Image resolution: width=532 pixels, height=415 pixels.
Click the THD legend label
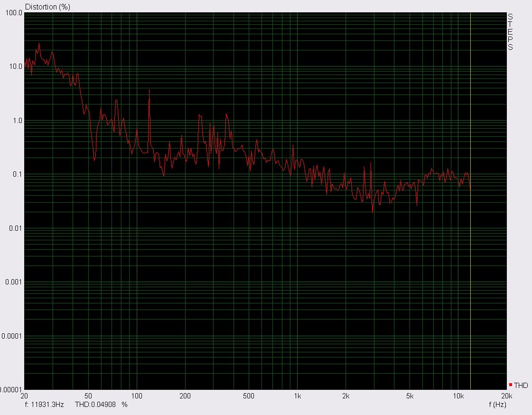click(x=521, y=386)
